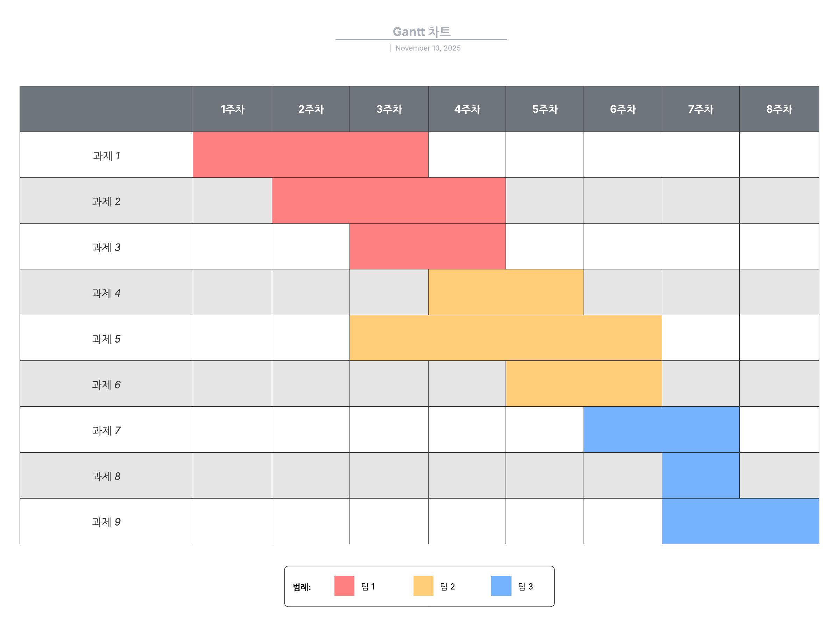Select the red bar for 과제 3

pos(428,246)
